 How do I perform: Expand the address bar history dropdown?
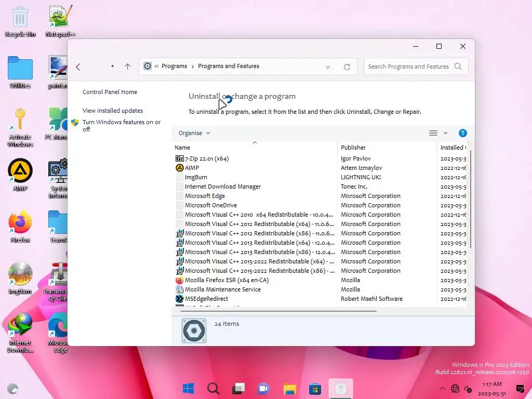pos(328,67)
